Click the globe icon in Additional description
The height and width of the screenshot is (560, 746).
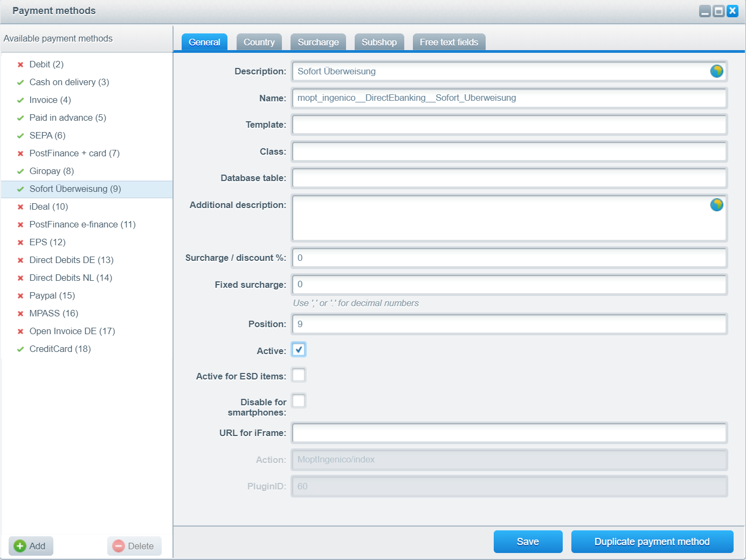(x=716, y=205)
